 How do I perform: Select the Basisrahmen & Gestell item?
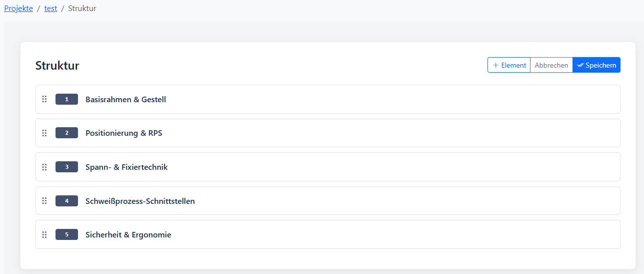tap(125, 99)
